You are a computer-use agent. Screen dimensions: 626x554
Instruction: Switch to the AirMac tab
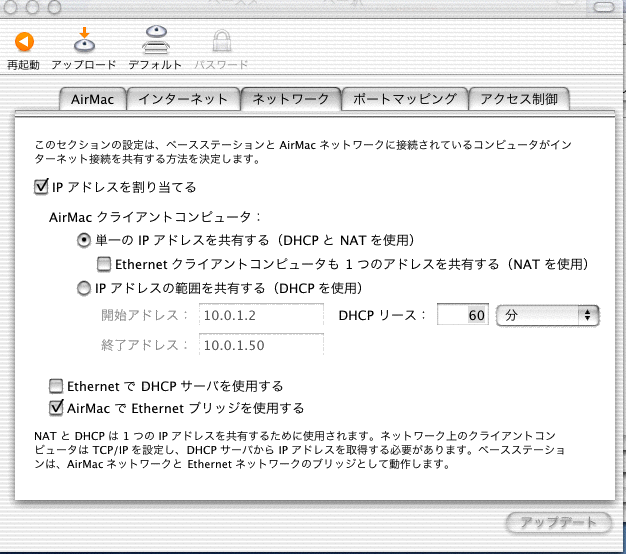click(92, 99)
